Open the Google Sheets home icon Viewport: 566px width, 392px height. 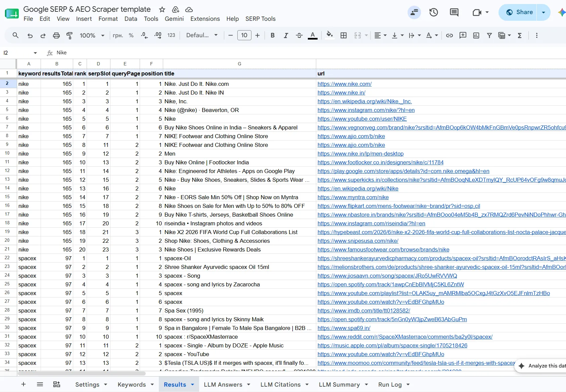pyautogui.click(x=12, y=14)
